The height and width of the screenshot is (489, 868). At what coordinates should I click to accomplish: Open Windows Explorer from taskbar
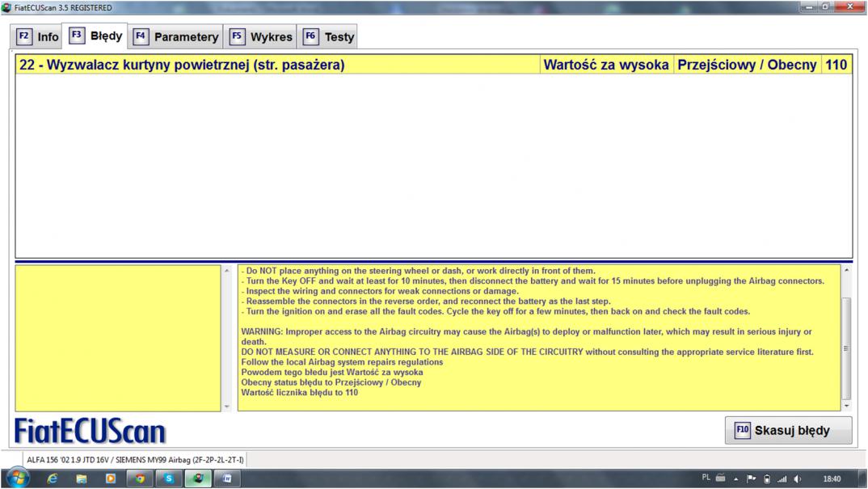(x=82, y=478)
